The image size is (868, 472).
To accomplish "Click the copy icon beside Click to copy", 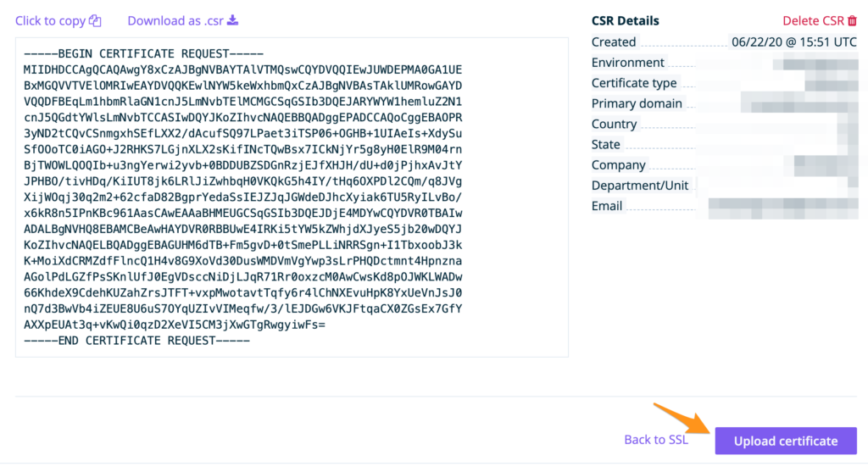I will click(96, 21).
